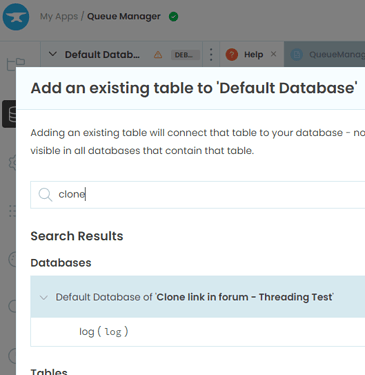The width and height of the screenshot is (365, 375).
Task: Select Default Database of 'Clone link in forum - Threading Test'
Action: (x=198, y=297)
